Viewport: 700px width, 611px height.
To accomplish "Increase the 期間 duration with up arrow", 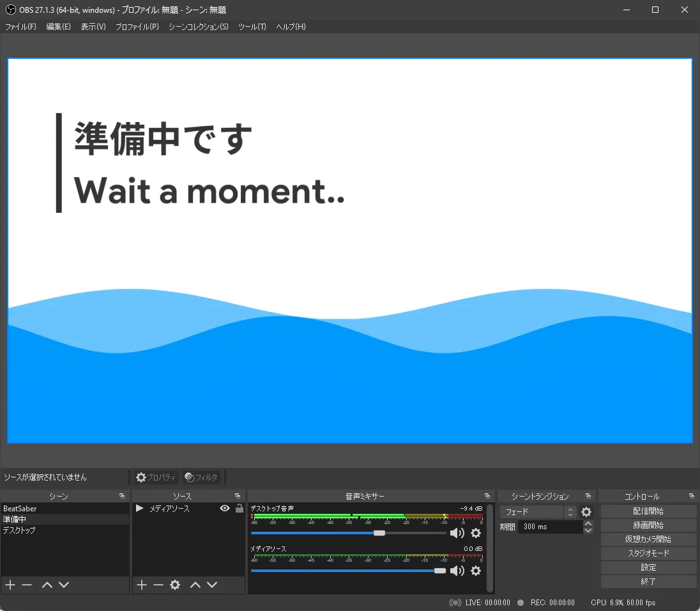I will click(x=588, y=524).
